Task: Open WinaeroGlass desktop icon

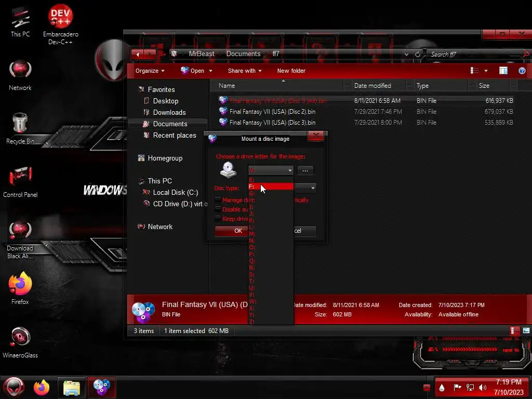Action: point(20,343)
